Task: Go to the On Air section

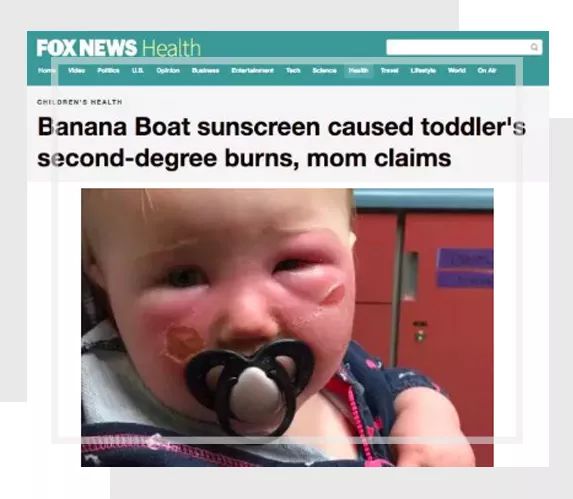Action: click(487, 71)
